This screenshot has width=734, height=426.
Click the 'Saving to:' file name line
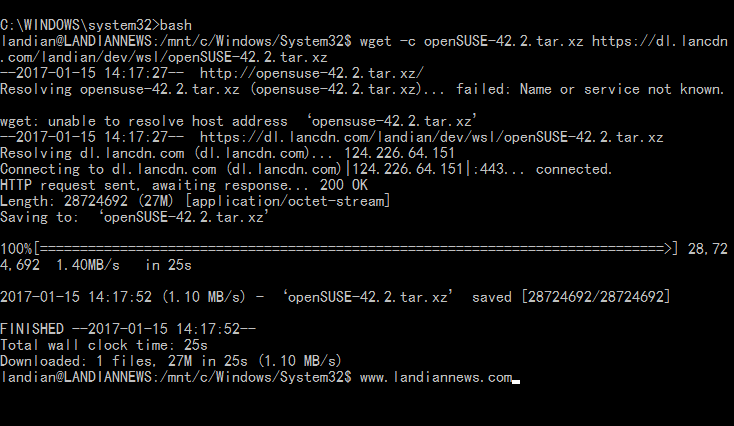pos(135,217)
